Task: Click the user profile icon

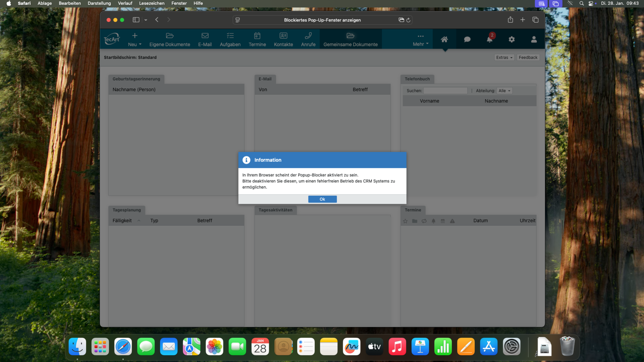Action: point(533,39)
